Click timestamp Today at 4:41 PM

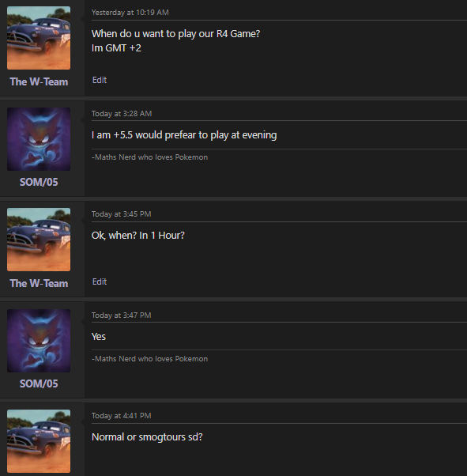[x=122, y=416]
